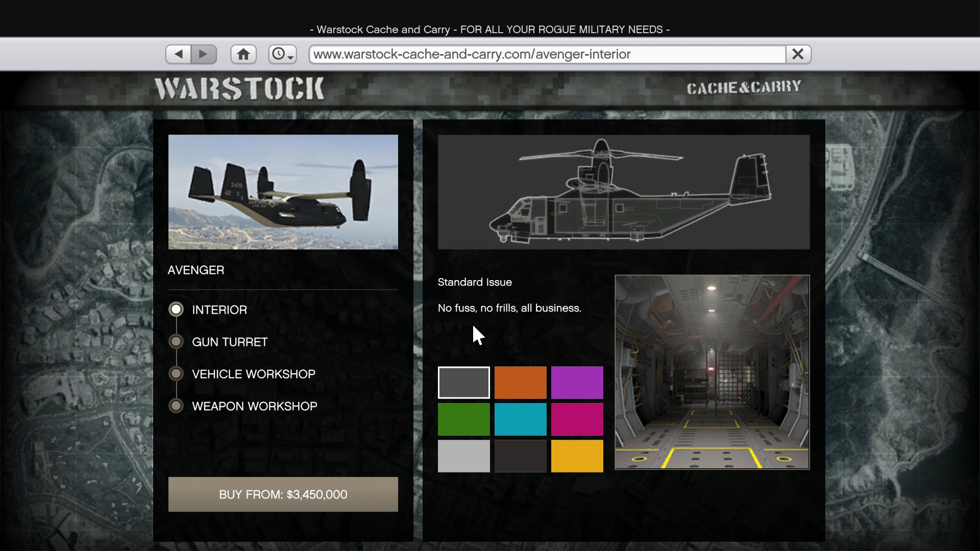Pick the cyan interior color swatch
This screenshot has height=551, width=980.
click(x=520, y=419)
